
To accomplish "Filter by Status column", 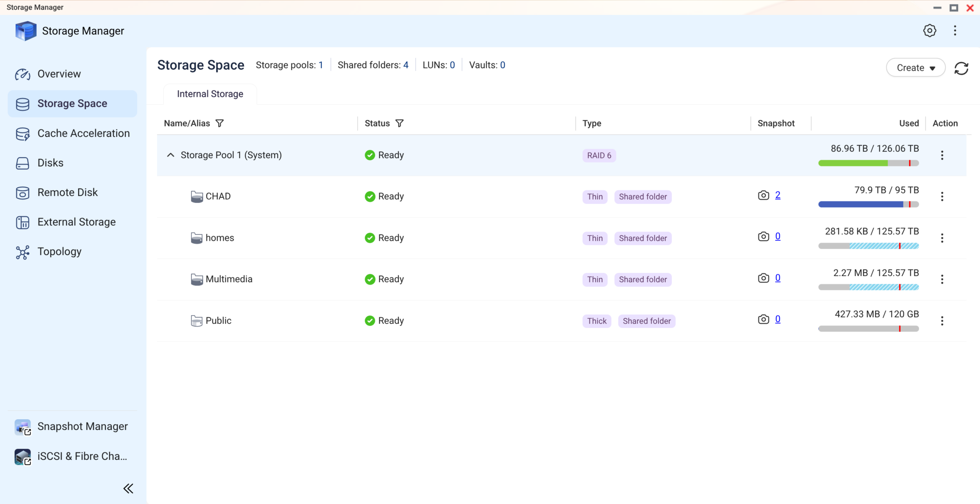I will 399,123.
